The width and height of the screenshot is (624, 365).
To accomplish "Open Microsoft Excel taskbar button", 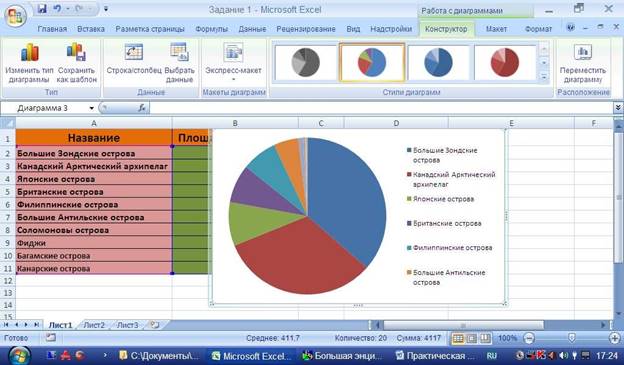I will click(x=251, y=355).
